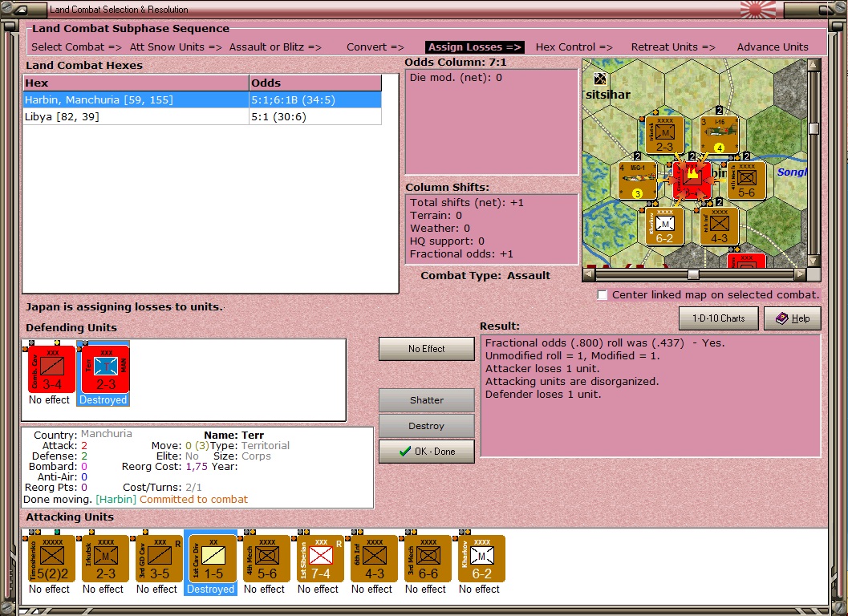Select Kharkov 6-2 attacking unit counter

[481, 559]
